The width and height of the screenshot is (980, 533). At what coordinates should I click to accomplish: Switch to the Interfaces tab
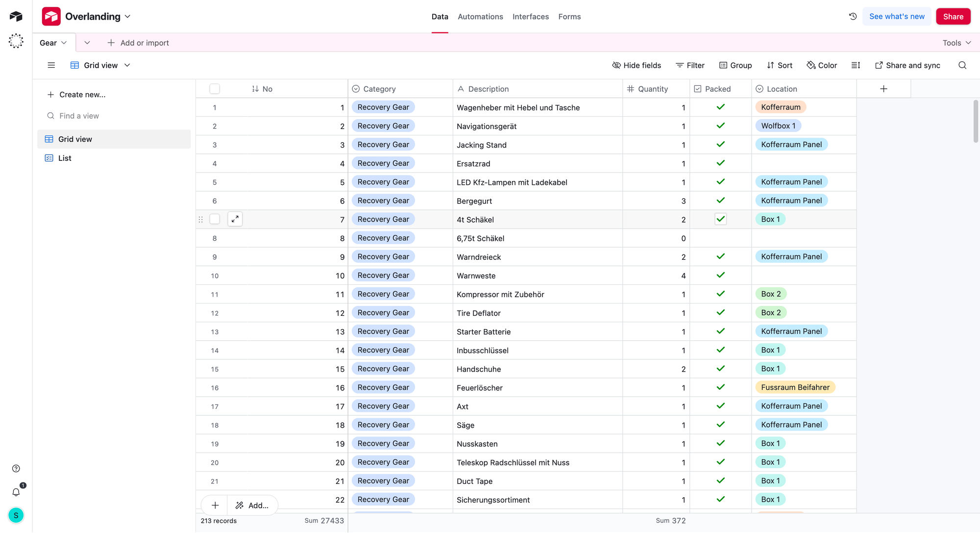[x=531, y=16]
